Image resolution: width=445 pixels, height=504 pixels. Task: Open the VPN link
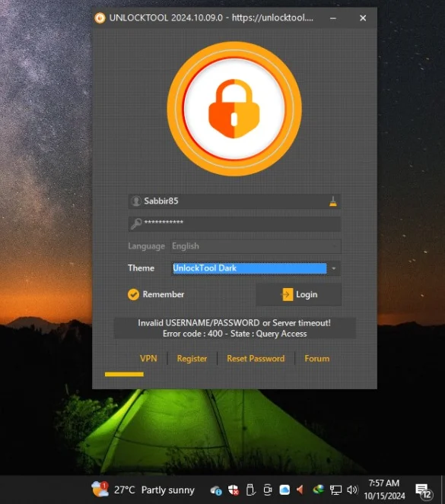[148, 358]
